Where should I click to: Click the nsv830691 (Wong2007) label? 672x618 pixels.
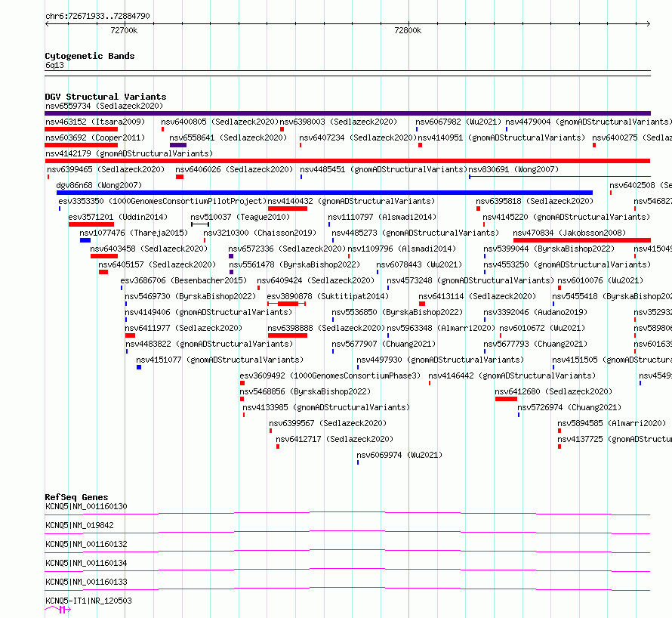pos(513,169)
